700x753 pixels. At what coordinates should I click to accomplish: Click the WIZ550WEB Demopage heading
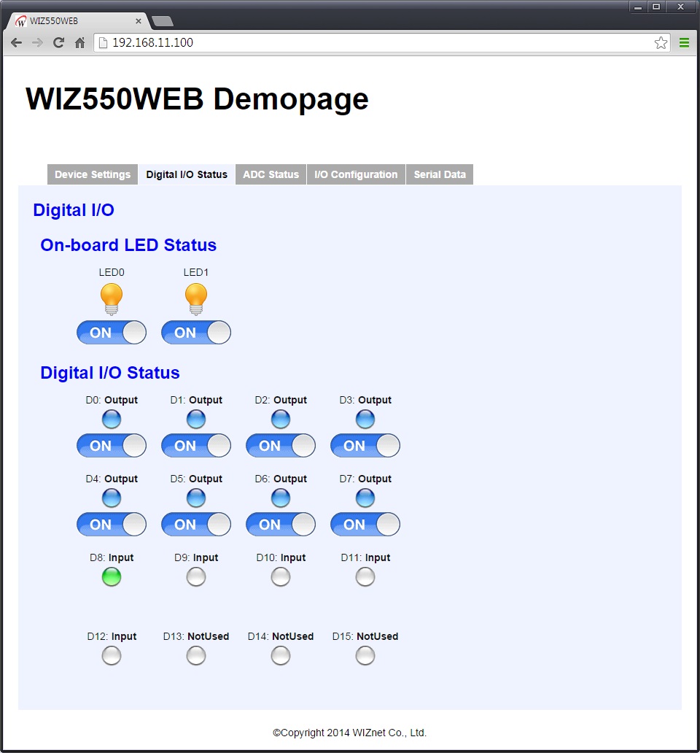coord(197,99)
